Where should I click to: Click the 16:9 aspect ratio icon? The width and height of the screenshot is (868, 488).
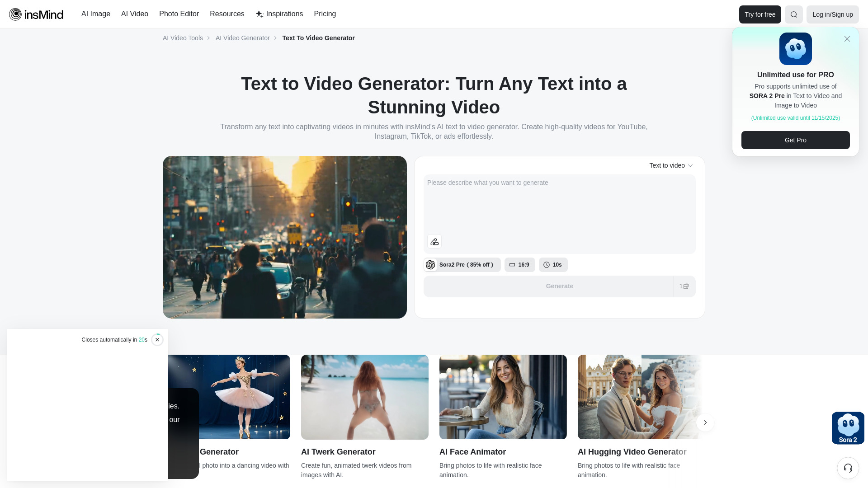click(x=512, y=265)
